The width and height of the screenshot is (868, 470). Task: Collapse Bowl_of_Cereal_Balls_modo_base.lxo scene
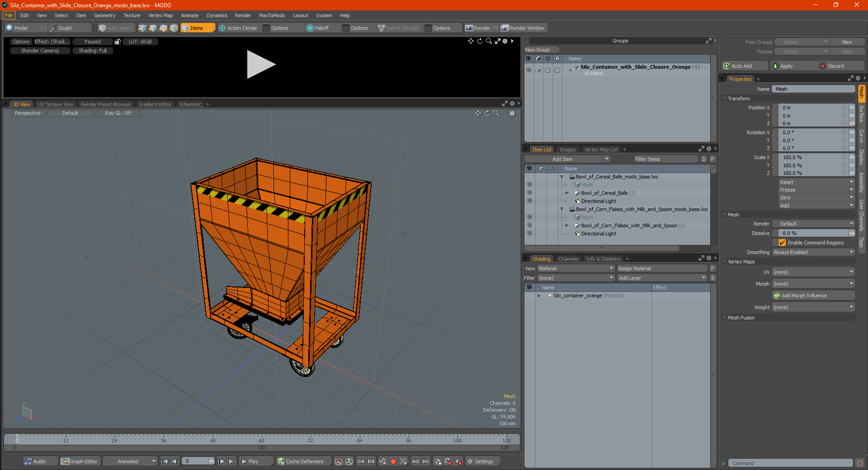tap(562, 177)
